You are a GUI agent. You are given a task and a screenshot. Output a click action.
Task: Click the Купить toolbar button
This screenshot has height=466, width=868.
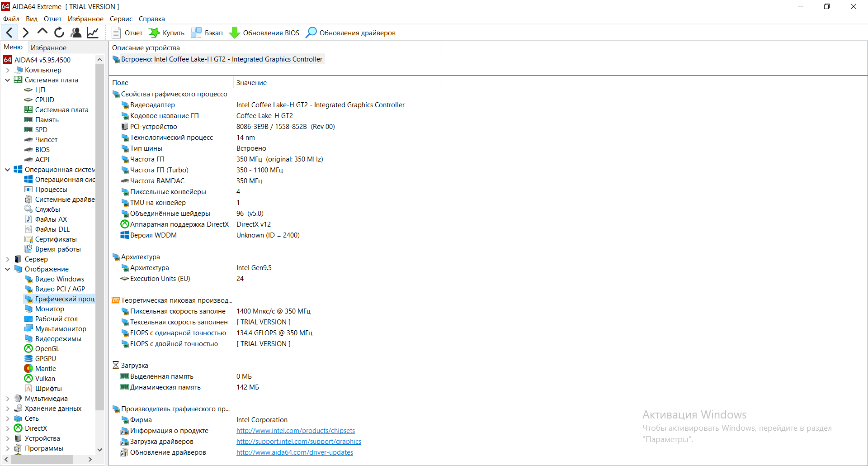click(x=166, y=33)
